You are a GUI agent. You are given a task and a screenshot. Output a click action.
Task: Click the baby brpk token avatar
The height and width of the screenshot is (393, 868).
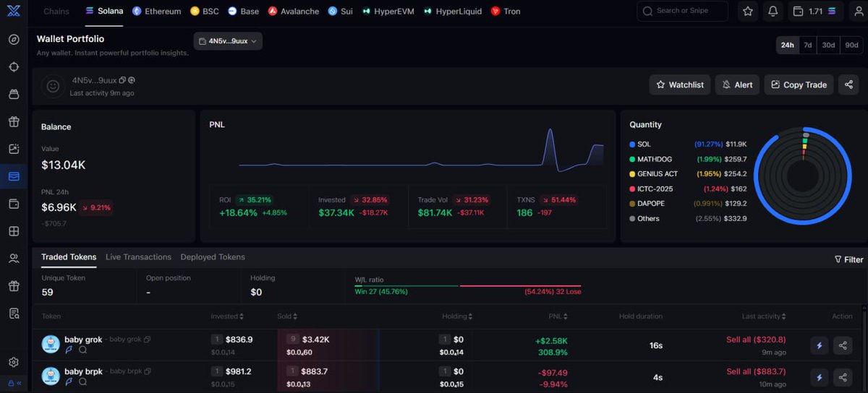[51, 376]
